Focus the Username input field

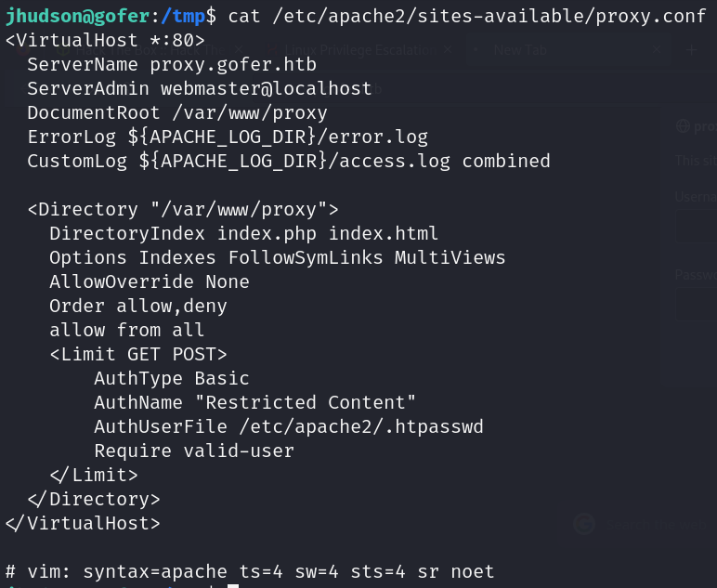[x=695, y=229]
